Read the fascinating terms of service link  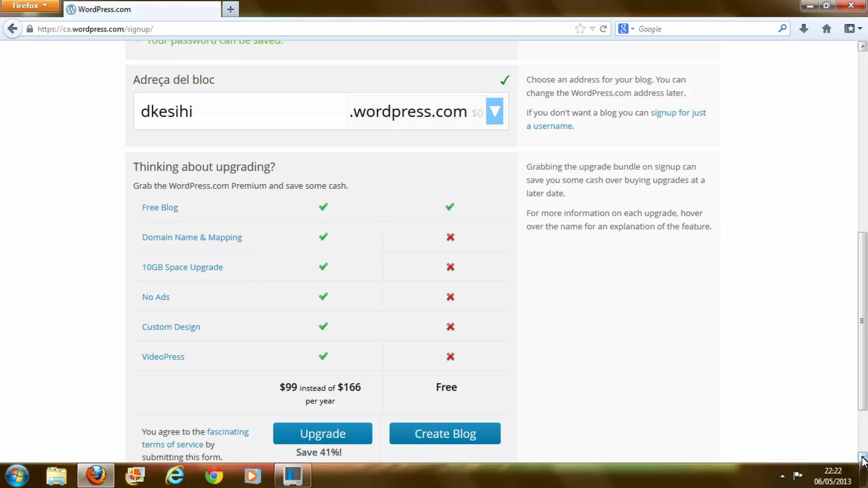click(x=195, y=438)
